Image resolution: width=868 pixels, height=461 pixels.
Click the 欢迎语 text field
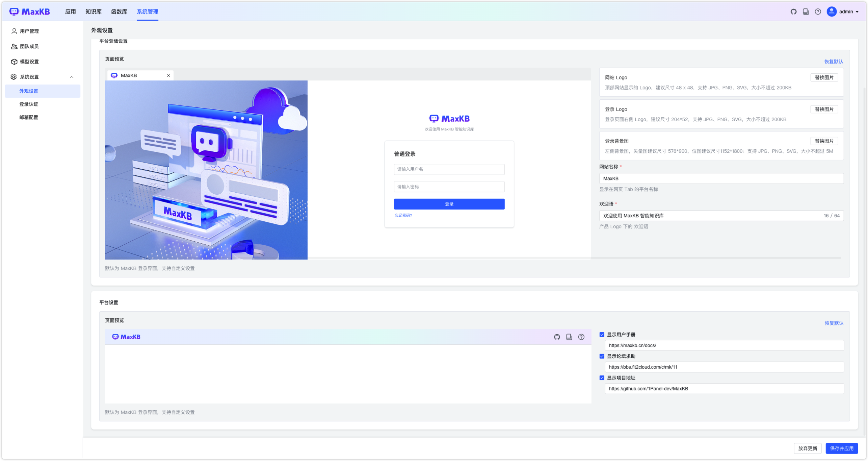coord(709,216)
